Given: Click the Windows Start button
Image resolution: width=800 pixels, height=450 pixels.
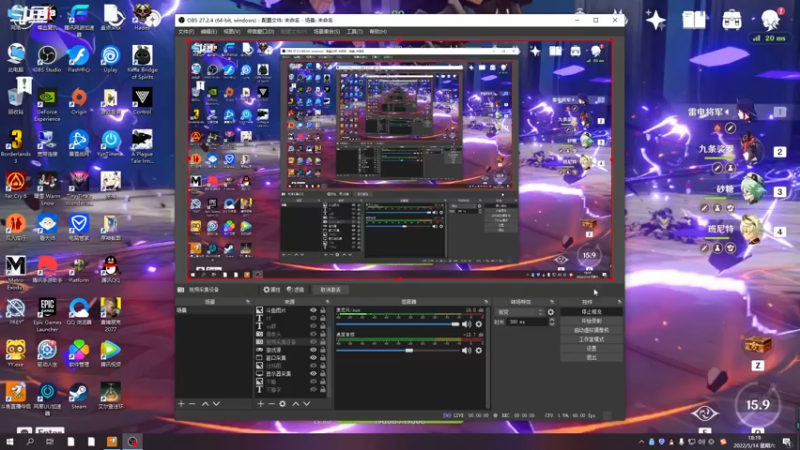Looking at the screenshot, I should [x=9, y=441].
